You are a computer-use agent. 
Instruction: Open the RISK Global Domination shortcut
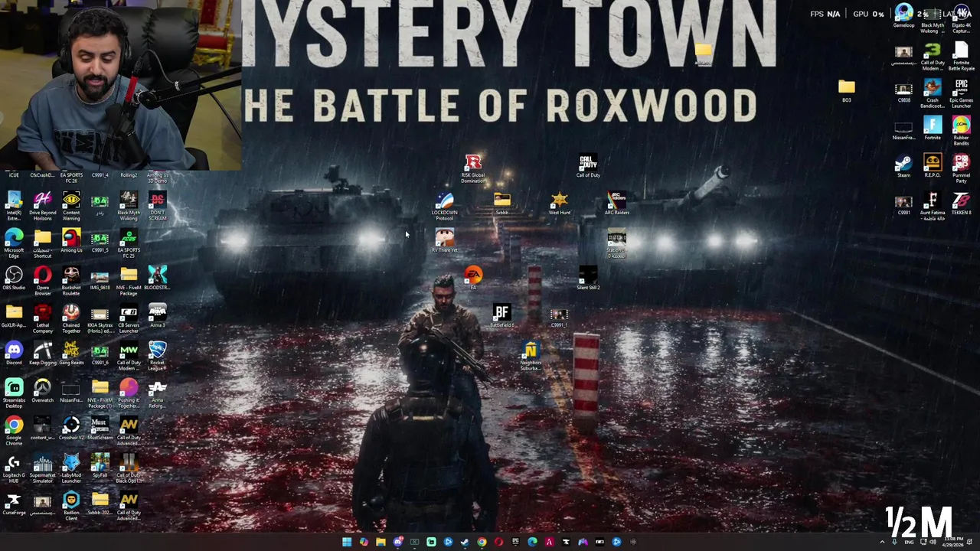[x=473, y=169]
